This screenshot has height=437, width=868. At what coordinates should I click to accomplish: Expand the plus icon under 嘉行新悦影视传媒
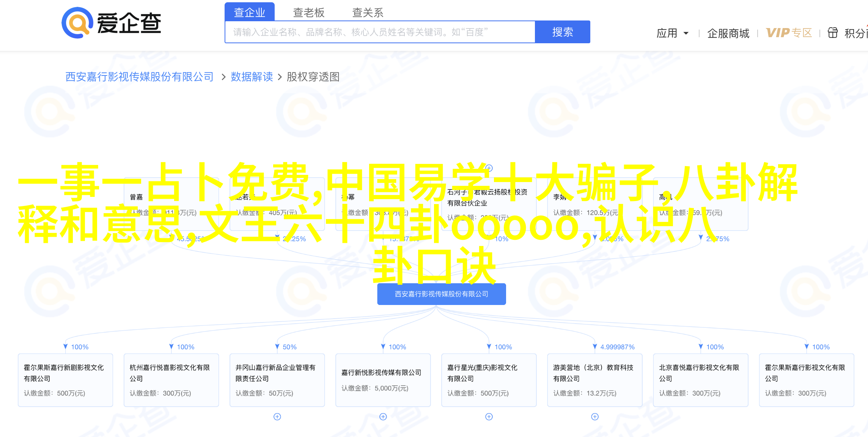click(x=383, y=417)
